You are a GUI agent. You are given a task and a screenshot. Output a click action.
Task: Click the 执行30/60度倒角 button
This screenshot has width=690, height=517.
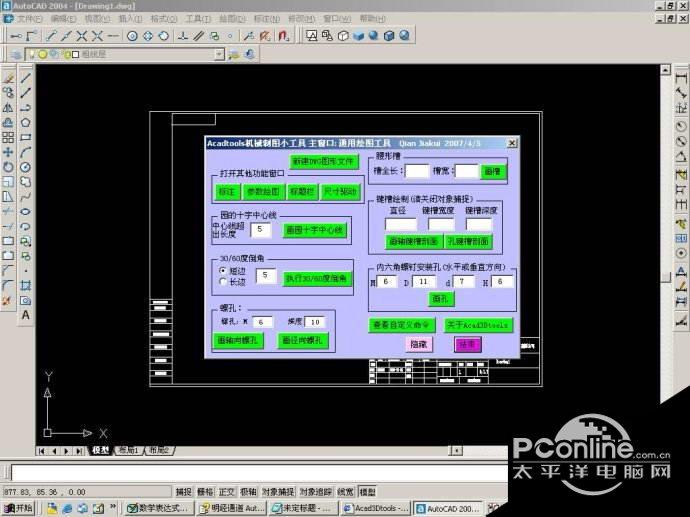317,279
